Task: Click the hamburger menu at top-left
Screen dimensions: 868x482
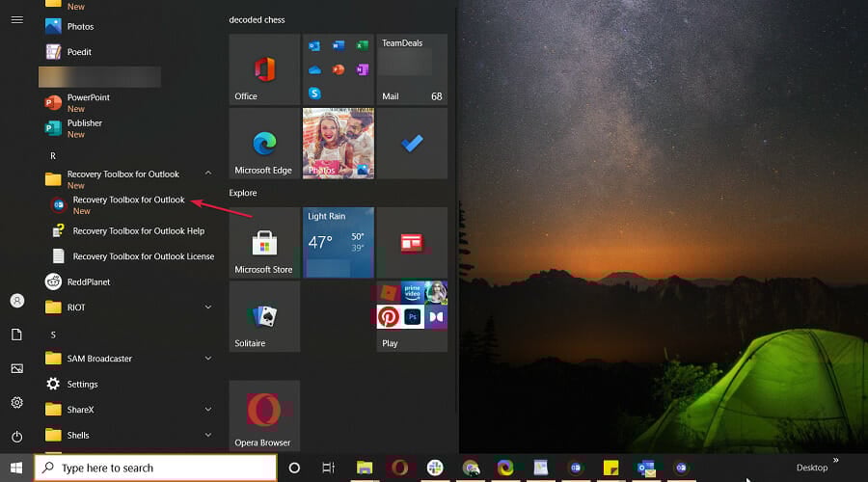Action: pyautogui.click(x=16, y=19)
